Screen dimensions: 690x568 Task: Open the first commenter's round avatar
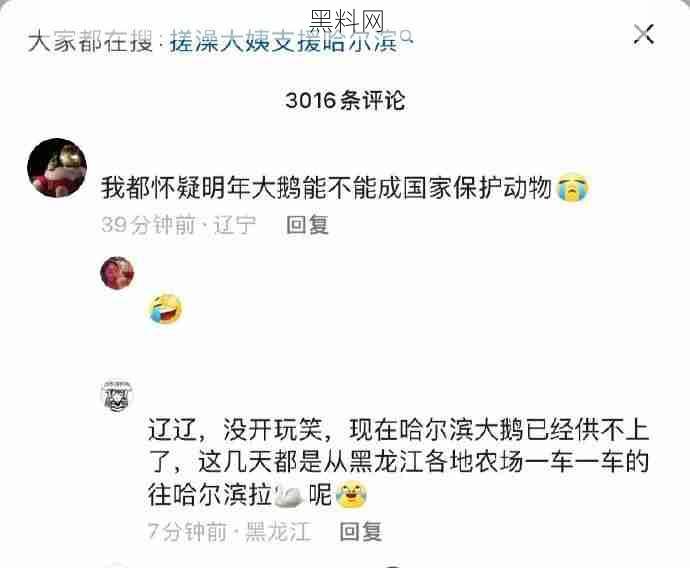point(57,168)
